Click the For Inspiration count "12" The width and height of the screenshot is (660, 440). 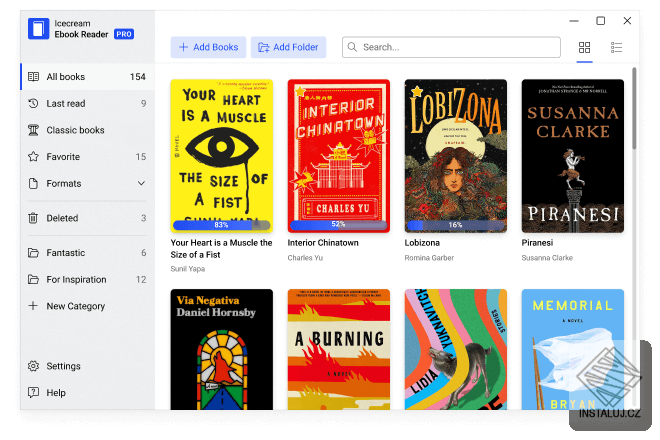[x=141, y=280]
